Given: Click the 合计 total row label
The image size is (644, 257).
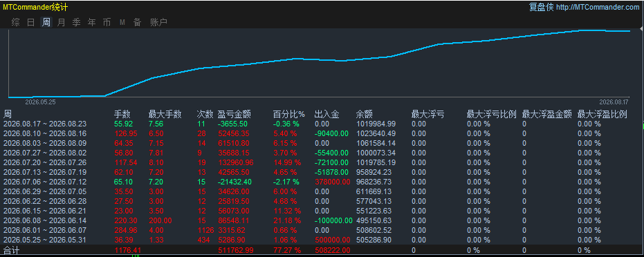Looking at the screenshot, I should tap(12, 250).
